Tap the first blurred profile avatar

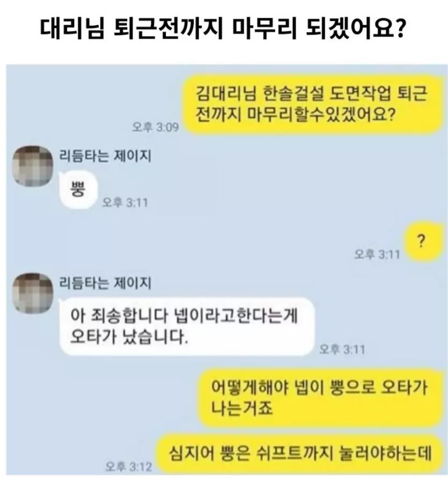pos(33,166)
